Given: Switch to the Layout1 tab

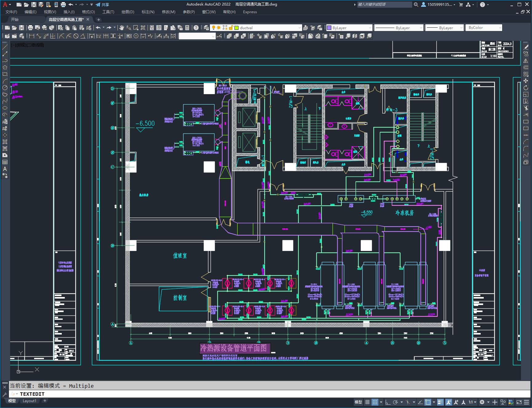Looking at the screenshot, I should [30, 401].
